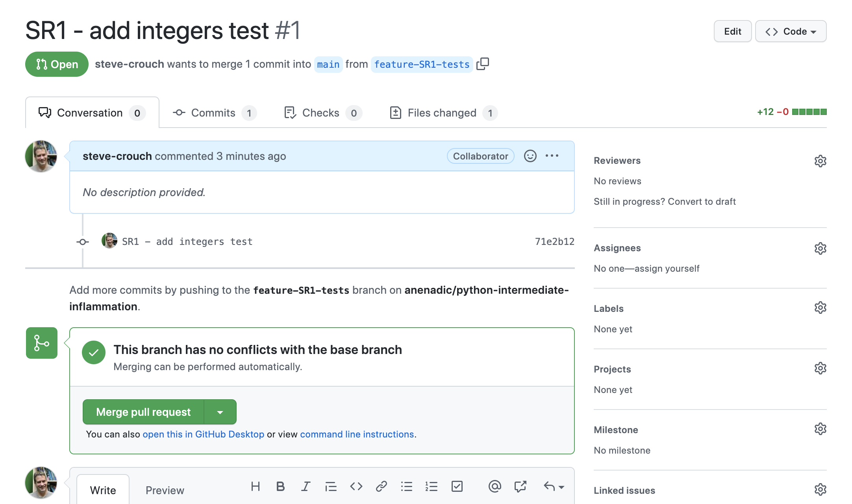Screen dimensions: 852x504
Task: Insert a code snippet in the comment
Action: tap(356, 486)
